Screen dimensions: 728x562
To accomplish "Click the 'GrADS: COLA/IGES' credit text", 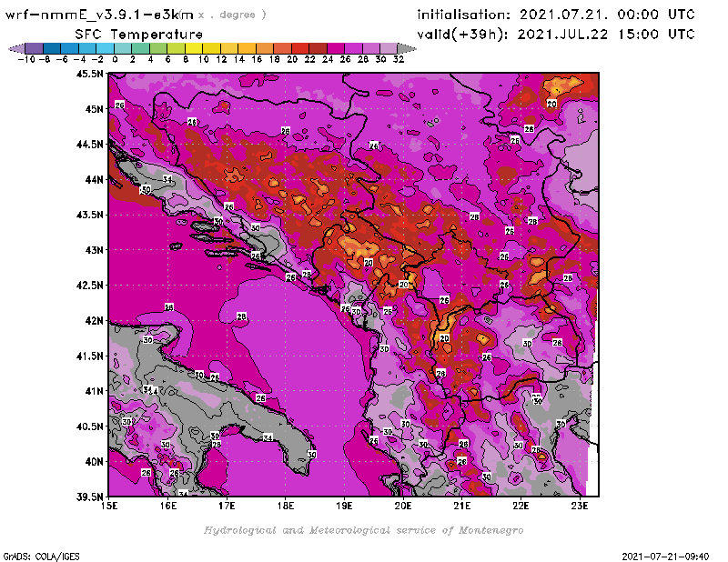I will click(41, 557).
